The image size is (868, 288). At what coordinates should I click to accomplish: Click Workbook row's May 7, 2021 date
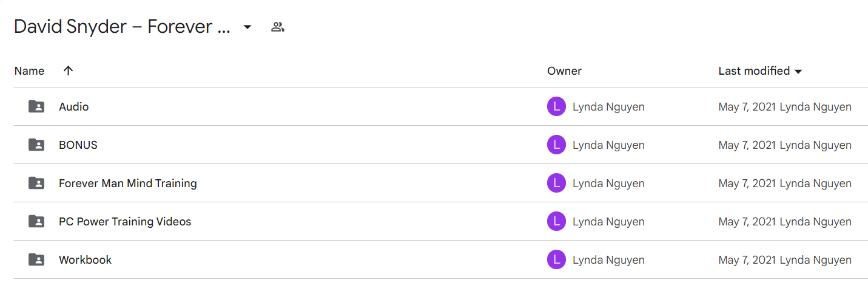[747, 259]
